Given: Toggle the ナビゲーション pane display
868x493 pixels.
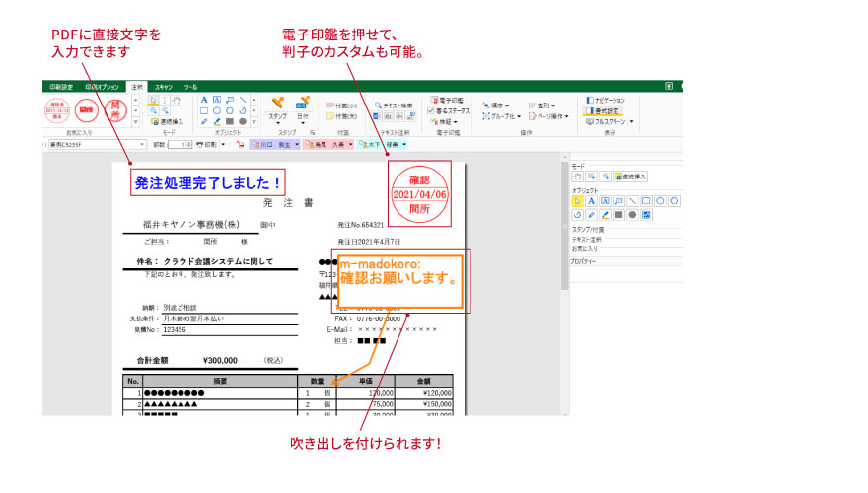Looking at the screenshot, I should [605, 101].
